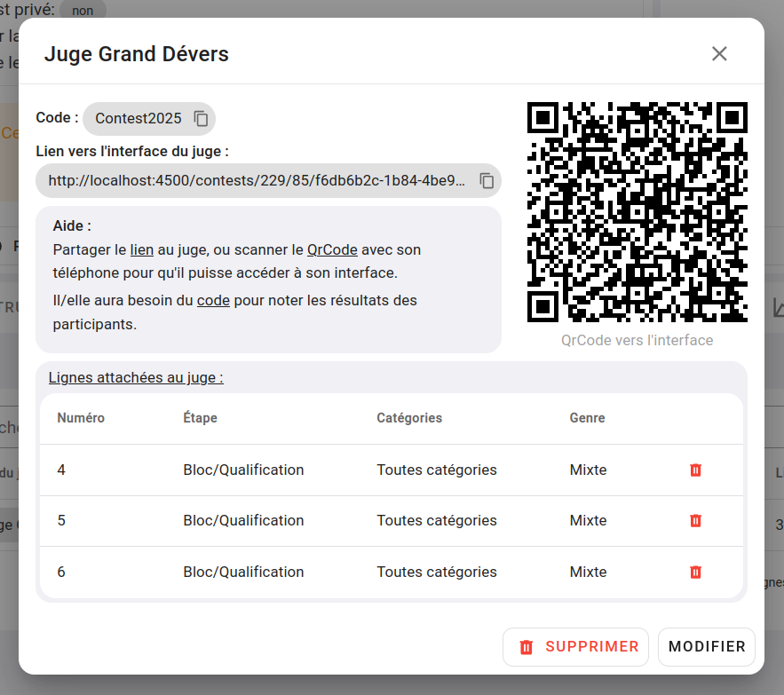Select the Catégories column header
784x695 pixels.
point(408,418)
